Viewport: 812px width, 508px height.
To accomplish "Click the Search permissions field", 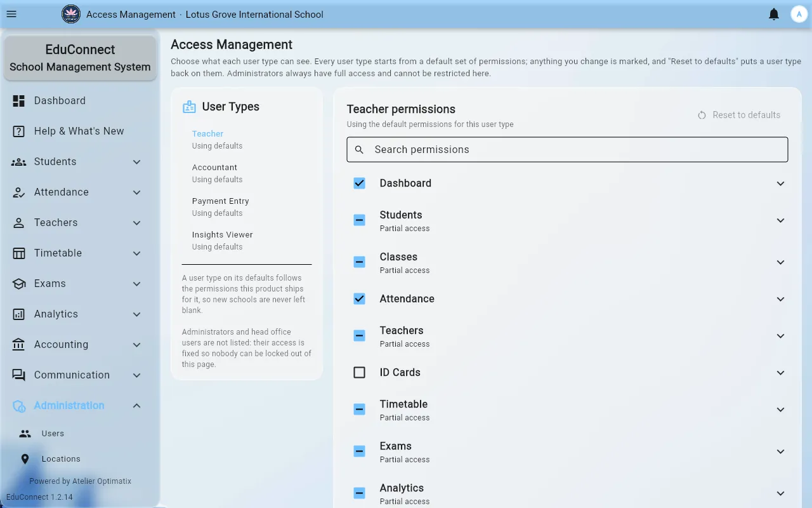I will tap(567, 150).
